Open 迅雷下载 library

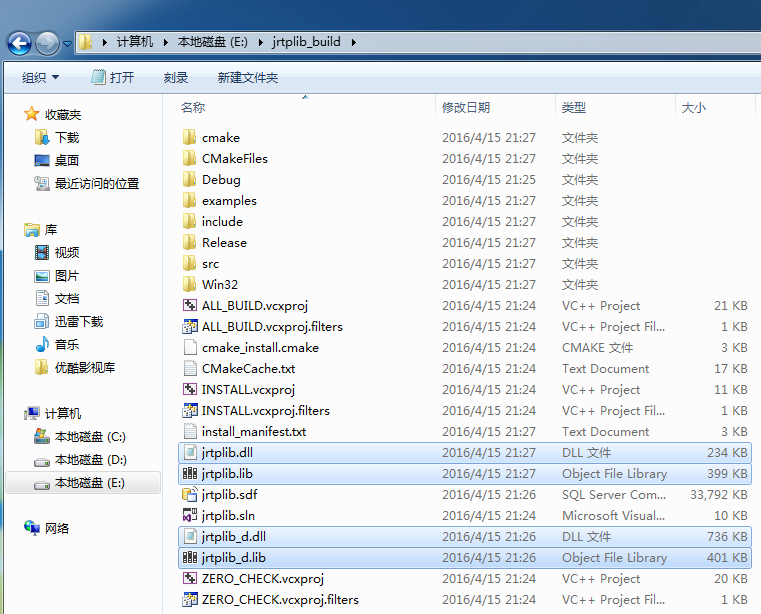tap(69, 321)
